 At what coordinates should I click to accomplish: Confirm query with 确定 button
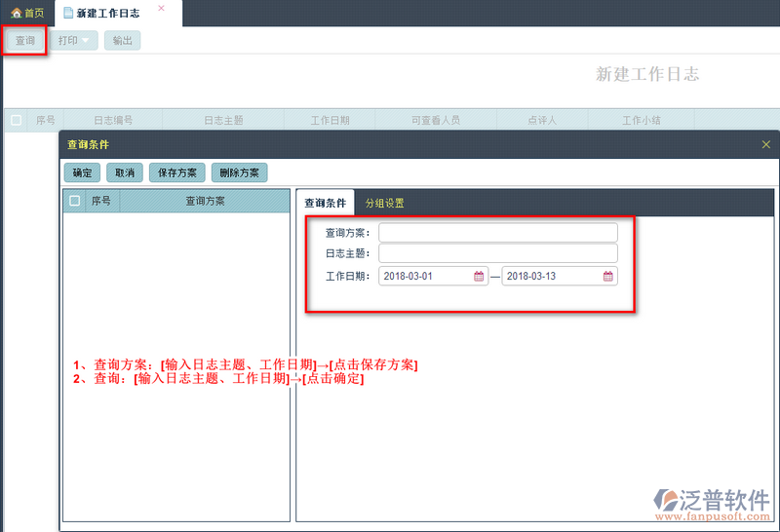(x=82, y=172)
